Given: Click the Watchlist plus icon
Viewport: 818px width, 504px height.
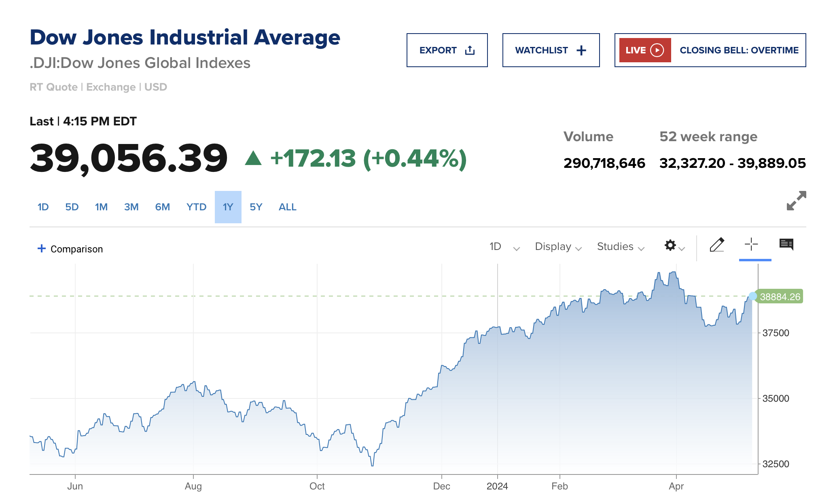Looking at the screenshot, I should pyautogui.click(x=581, y=50).
